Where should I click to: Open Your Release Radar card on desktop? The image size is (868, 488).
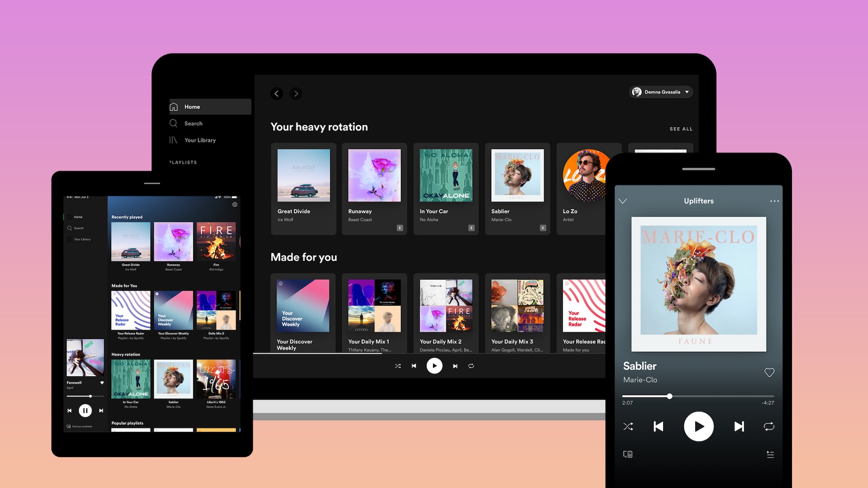pyautogui.click(x=581, y=313)
